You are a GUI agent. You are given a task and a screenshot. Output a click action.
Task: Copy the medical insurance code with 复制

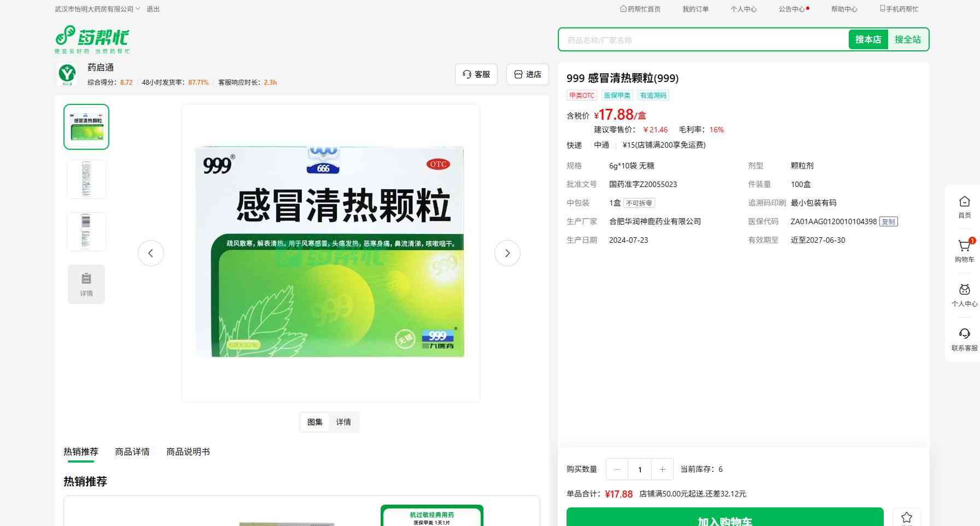click(889, 221)
